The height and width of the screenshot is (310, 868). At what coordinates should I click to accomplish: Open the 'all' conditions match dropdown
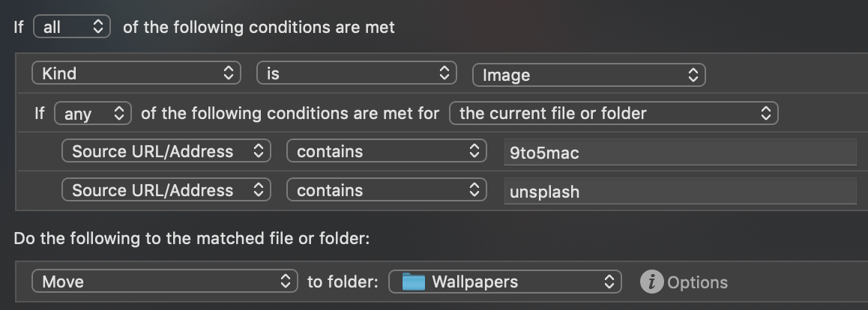click(x=71, y=28)
